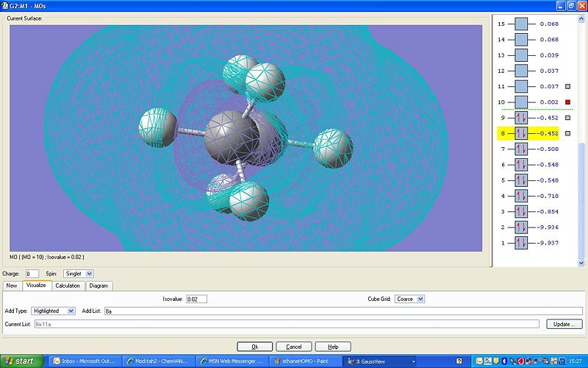The image size is (588, 368).
Task: Select the orbital 1 electron-pair box
Action: point(521,243)
